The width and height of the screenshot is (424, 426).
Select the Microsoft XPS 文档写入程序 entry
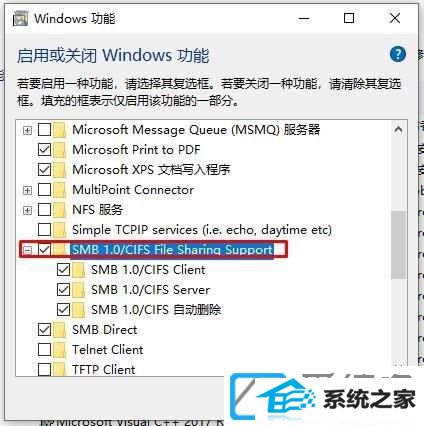pyautogui.click(x=151, y=170)
